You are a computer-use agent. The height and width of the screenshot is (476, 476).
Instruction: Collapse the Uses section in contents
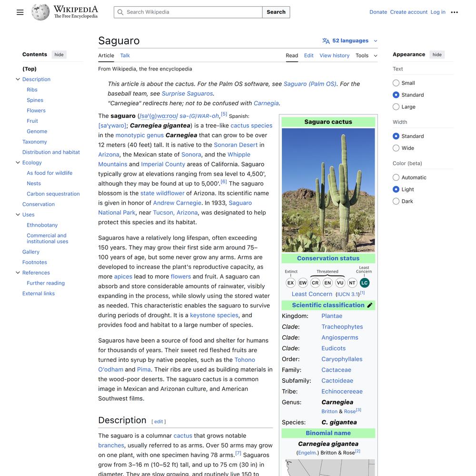point(18,215)
